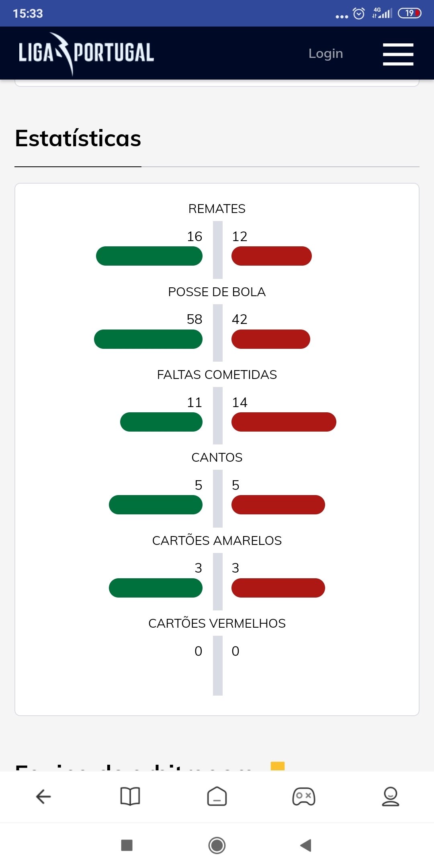The width and height of the screenshot is (434, 868).
Task: Tap the red Cartões Amarelos bar
Action: 278,588
